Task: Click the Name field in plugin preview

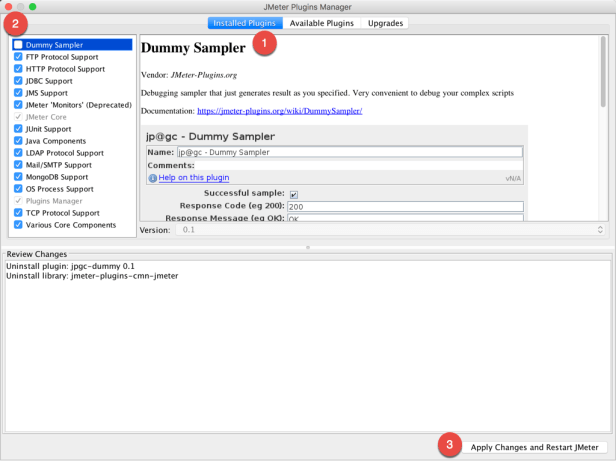Action: click(x=350, y=152)
